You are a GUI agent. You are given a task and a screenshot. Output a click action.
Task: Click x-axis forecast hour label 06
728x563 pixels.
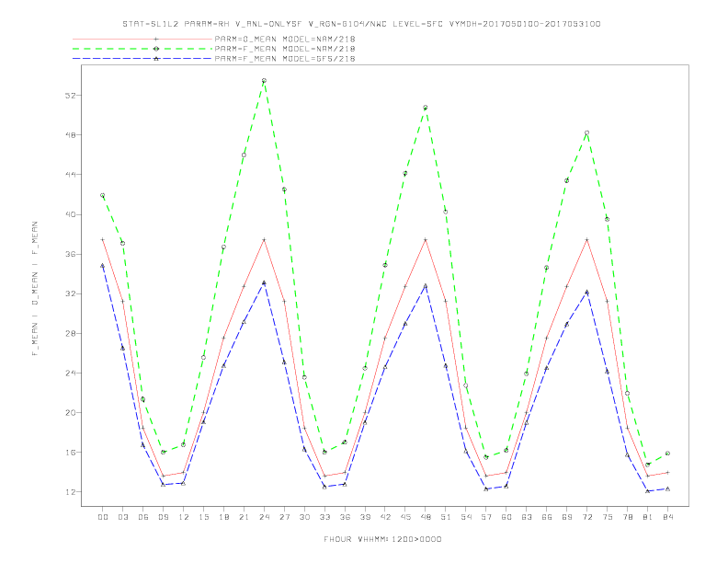143,517
